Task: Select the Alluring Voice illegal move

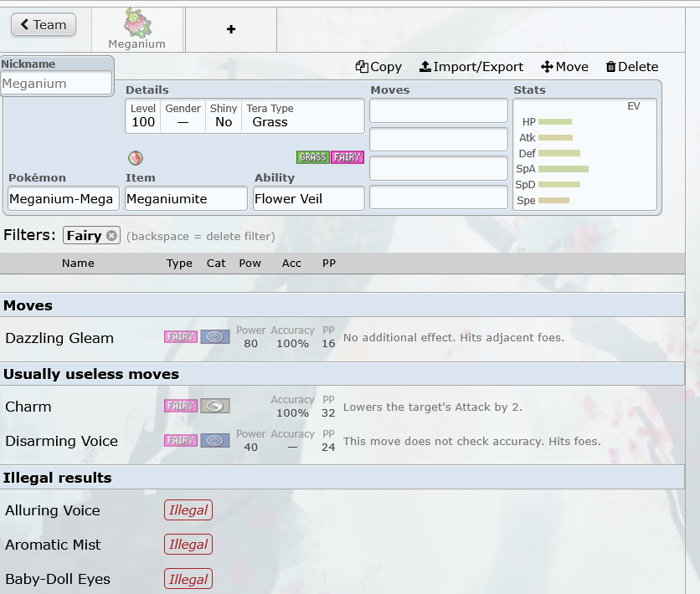Action: 342,510
